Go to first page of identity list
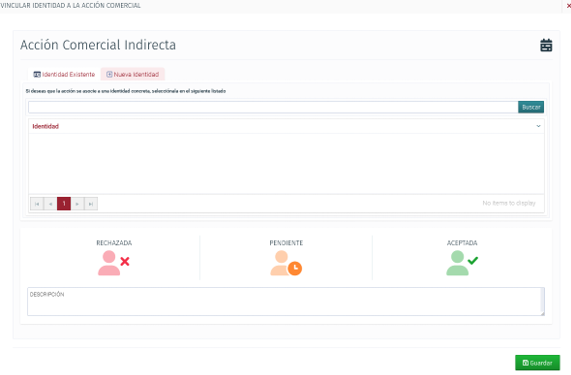The image size is (571, 375). pos(37,204)
